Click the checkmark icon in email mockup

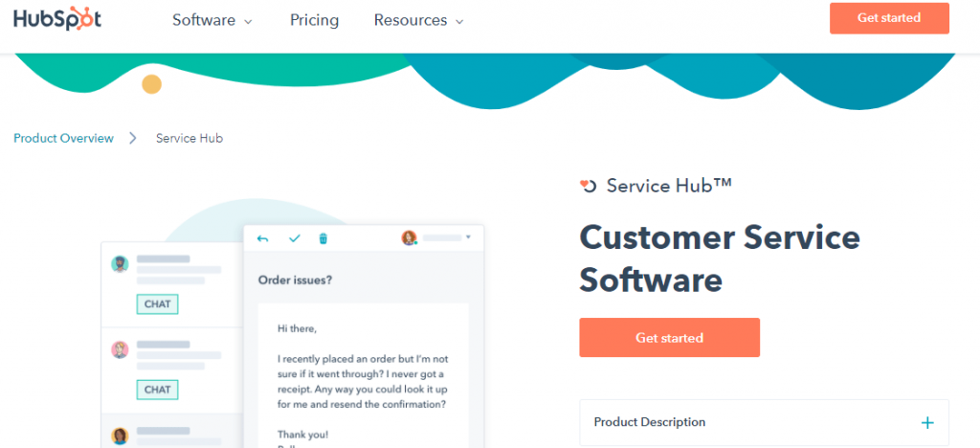[295, 238]
